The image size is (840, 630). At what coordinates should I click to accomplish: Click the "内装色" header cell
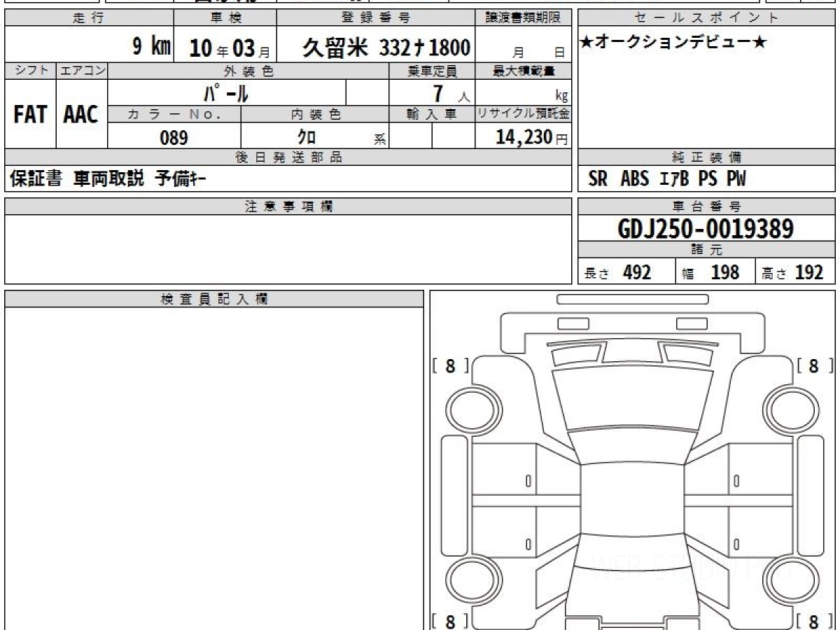315,114
